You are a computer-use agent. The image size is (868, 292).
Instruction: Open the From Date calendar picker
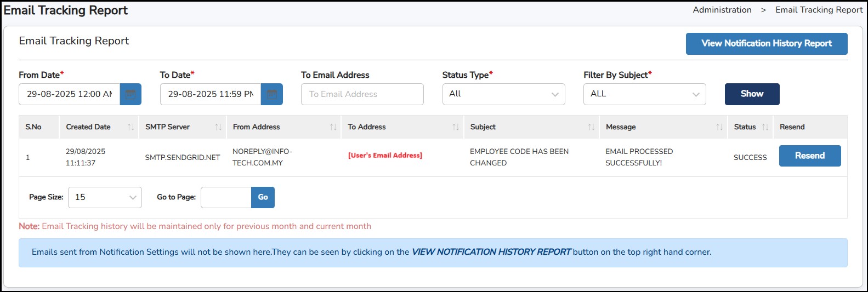131,94
